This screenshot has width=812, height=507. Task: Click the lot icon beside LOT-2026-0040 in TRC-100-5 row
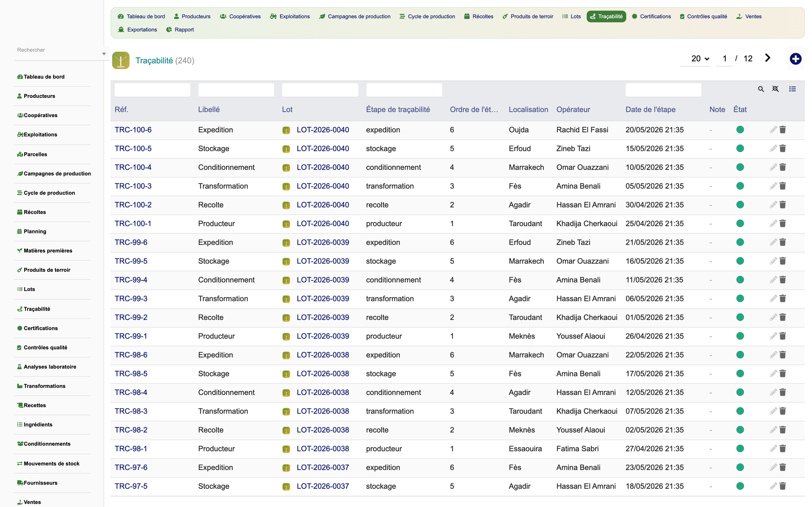point(286,149)
